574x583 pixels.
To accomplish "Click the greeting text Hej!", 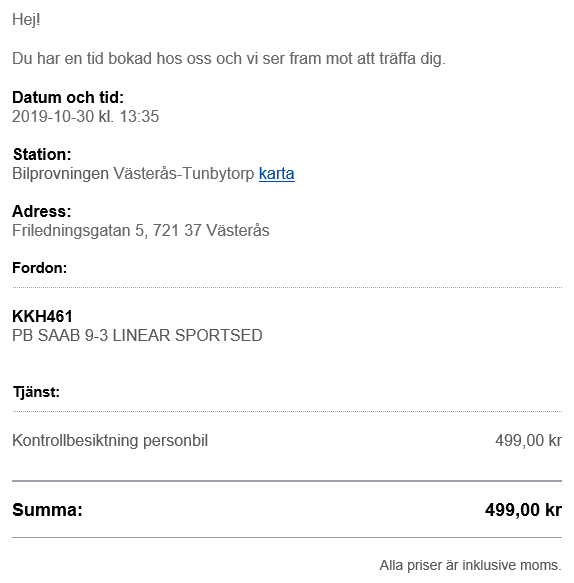I will coord(26,19).
